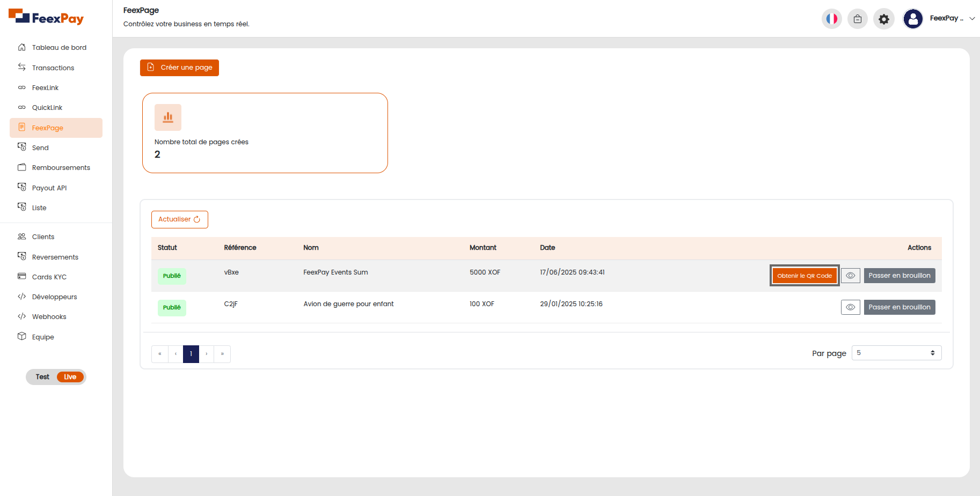Click the Equipe cube icon
The width and height of the screenshot is (980, 496).
tap(22, 336)
